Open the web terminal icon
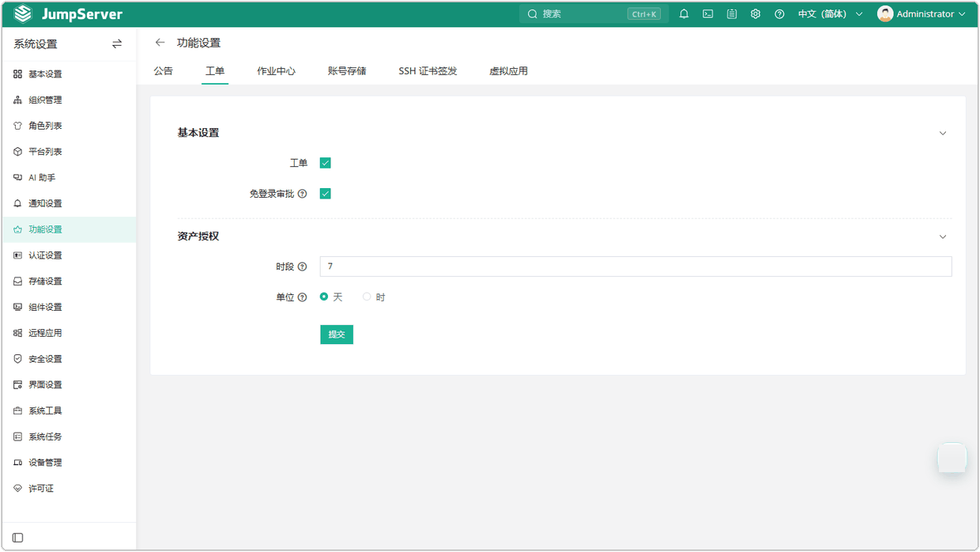The image size is (980, 552). (x=708, y=14)
